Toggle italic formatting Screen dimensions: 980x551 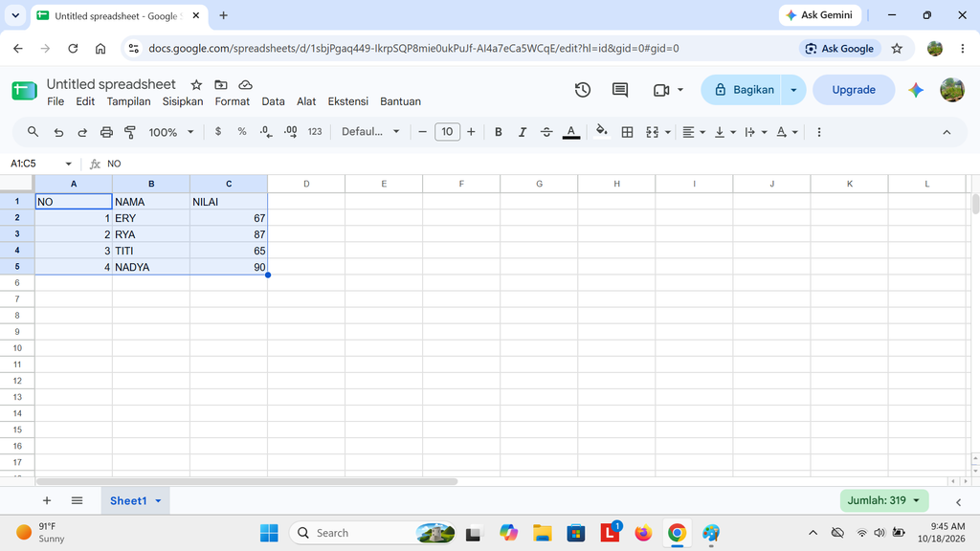coord(522,132)
